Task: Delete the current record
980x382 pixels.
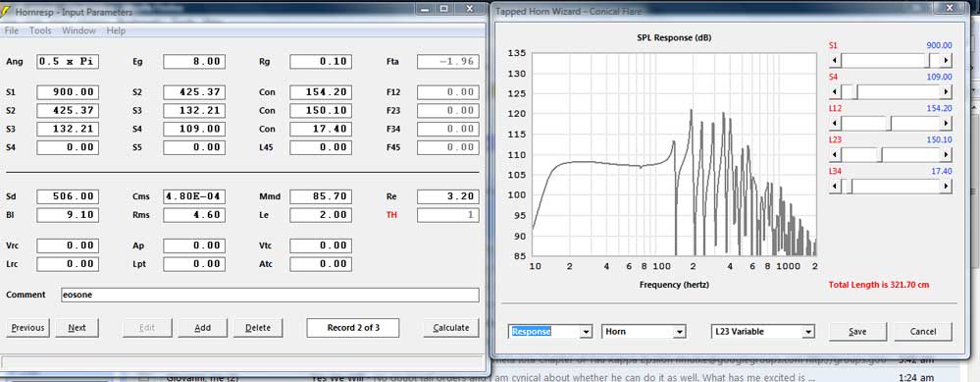Action: point(258,328)
